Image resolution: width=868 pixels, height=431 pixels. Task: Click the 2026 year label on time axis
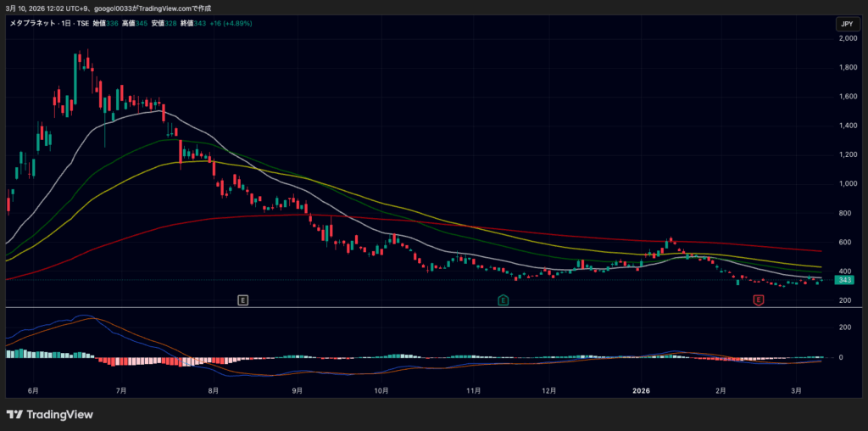pyautogui.click(x=642, y=391)
